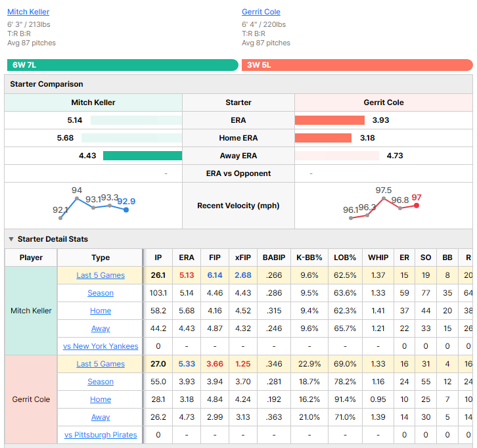Open Gerrit Cole's Season stats link

coord(101,382)
